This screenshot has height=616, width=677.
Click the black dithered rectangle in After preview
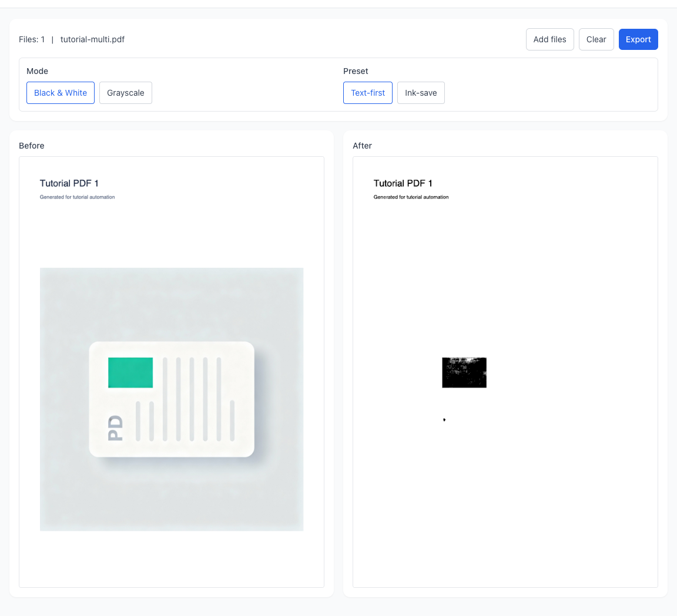click(x=464, y=372)
